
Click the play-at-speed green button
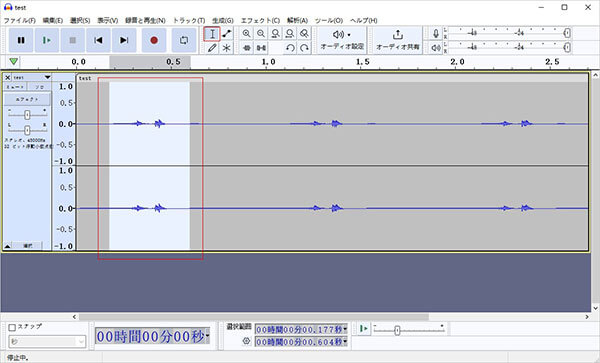pyautogui.click(x=363, y=329)
